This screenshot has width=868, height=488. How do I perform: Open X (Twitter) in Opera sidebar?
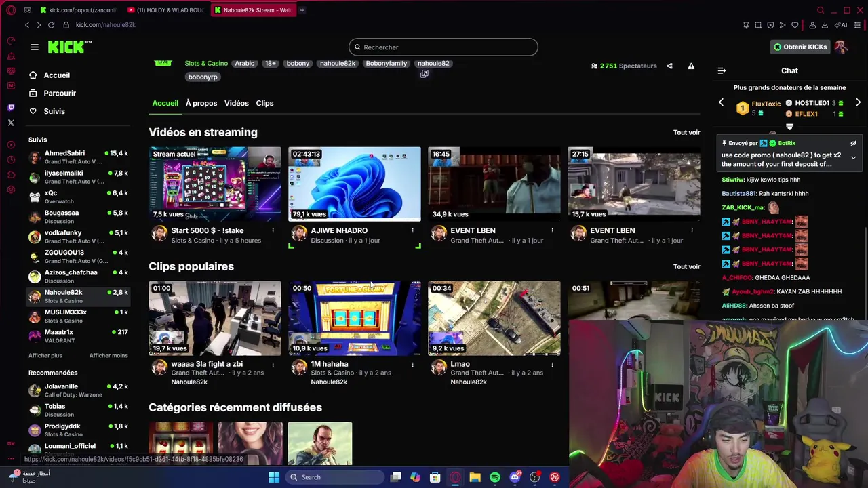tap(11, 123)
